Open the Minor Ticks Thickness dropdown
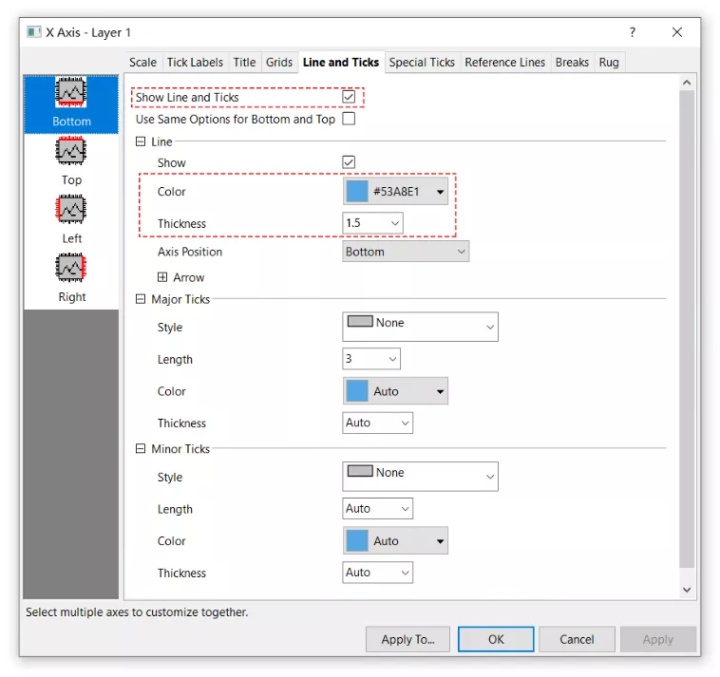This screenshot has height=677, width=720. tap(377, 572)
